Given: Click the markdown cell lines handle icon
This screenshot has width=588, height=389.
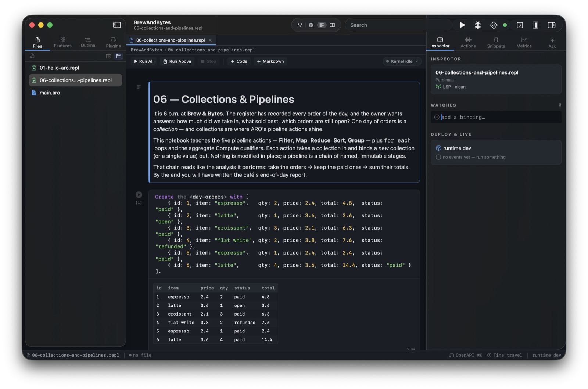Looking at the screenshot, I should point(139,87).
